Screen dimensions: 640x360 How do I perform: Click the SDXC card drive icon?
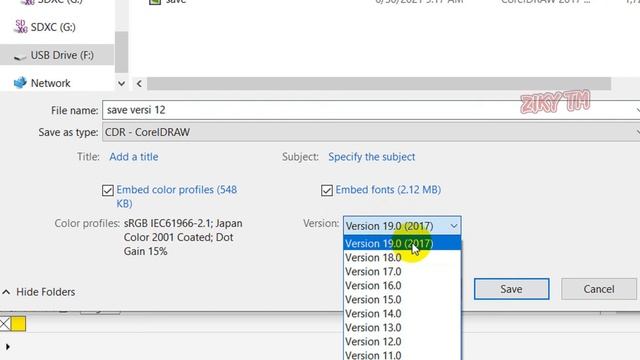pos(20,27)
